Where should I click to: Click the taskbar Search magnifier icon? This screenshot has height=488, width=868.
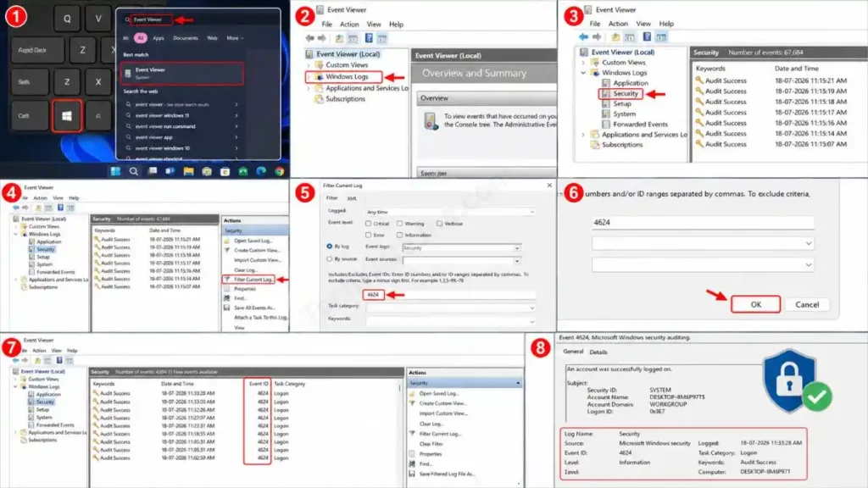[x=133, y=171]
